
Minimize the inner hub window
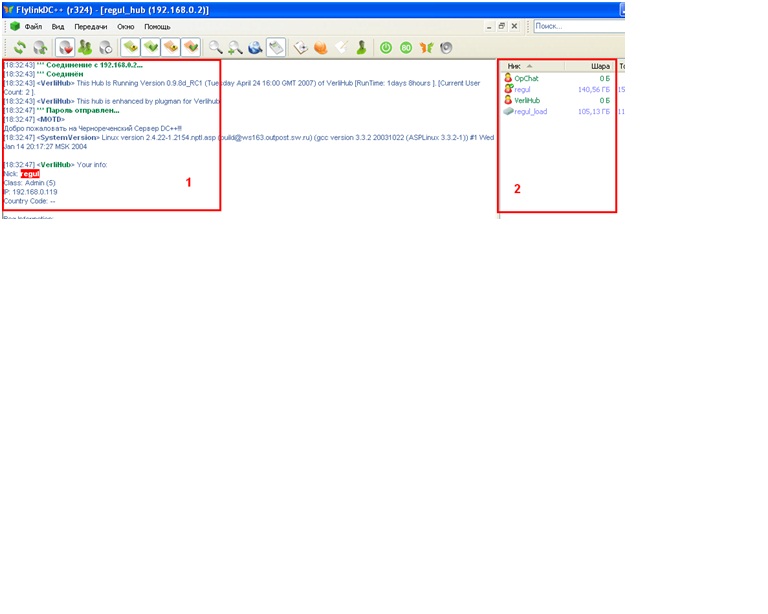[x=489, y=26]
